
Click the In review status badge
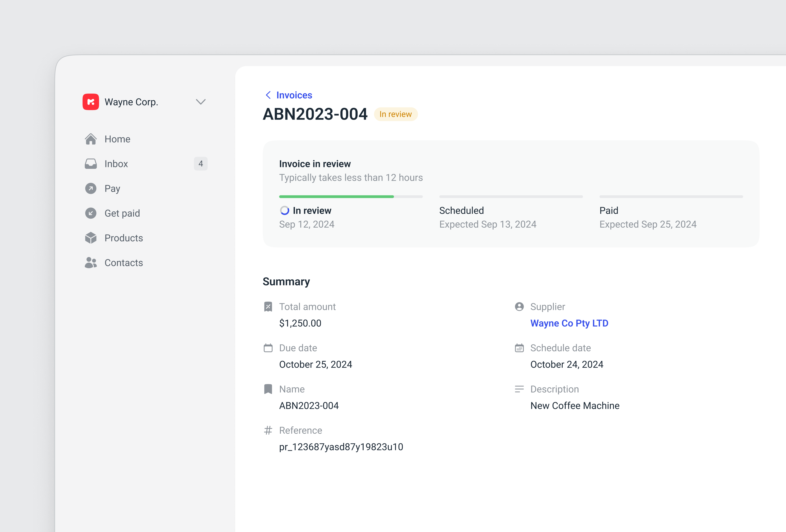click(x=396, y=114)
